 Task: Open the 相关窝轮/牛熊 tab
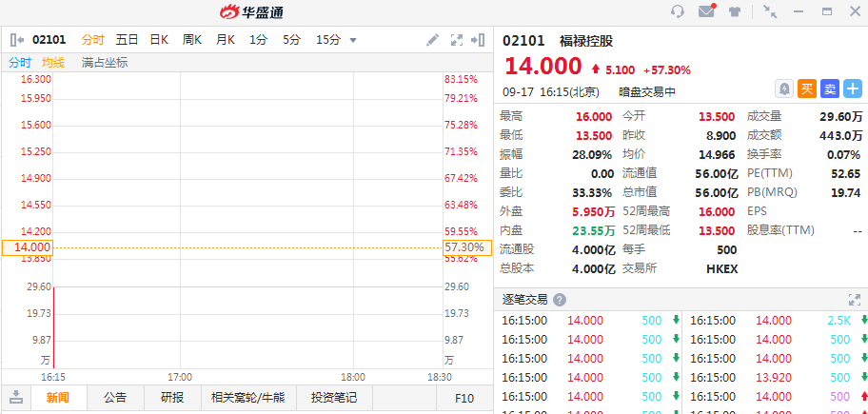248,398
